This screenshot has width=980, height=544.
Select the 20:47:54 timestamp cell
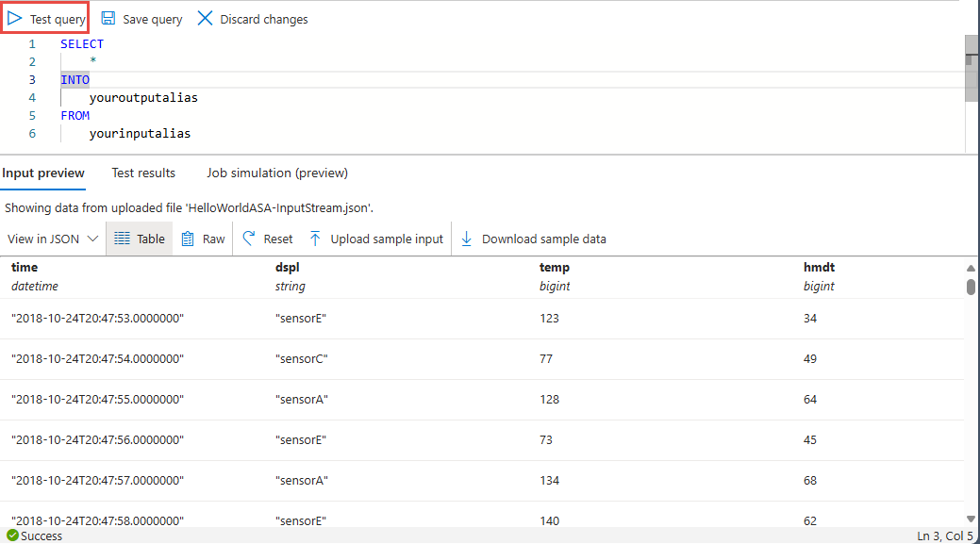click(x=97, y=359)
